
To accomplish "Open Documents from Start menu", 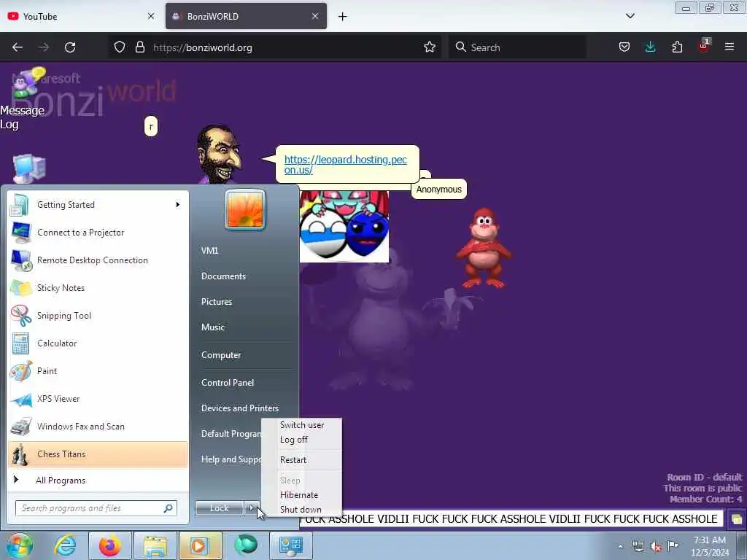I will [223, 276].
